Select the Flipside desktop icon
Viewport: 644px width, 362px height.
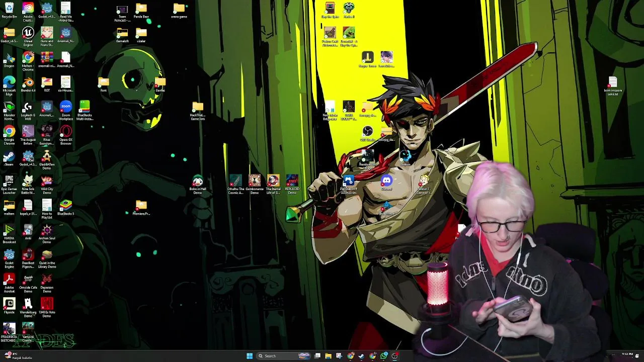pos(9,306)
